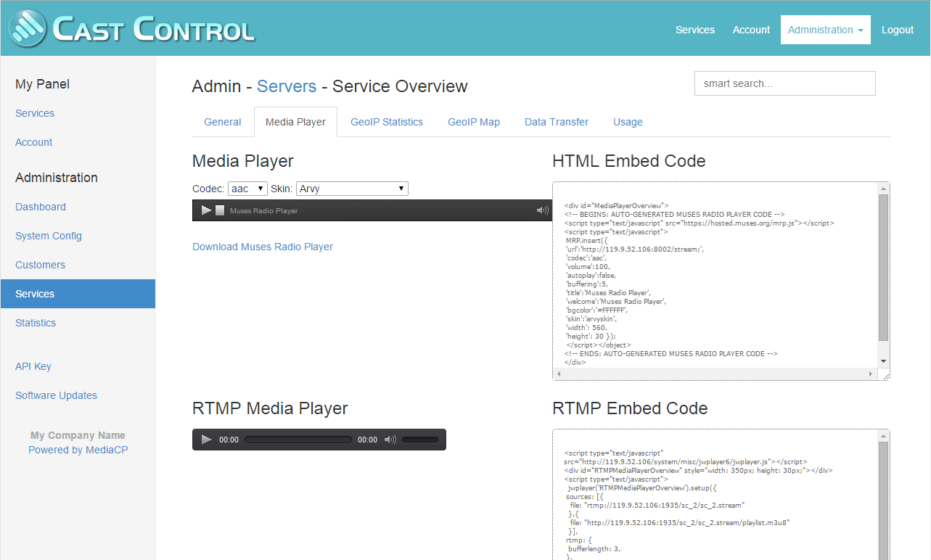
Task: Switch to the General tab
Action: coord(222,121)
